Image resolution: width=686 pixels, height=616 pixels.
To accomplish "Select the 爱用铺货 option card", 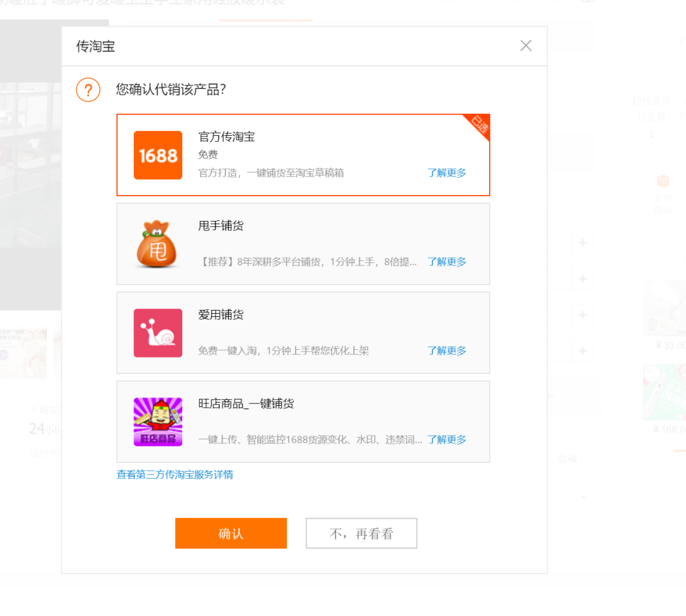I will pos(303,333).
